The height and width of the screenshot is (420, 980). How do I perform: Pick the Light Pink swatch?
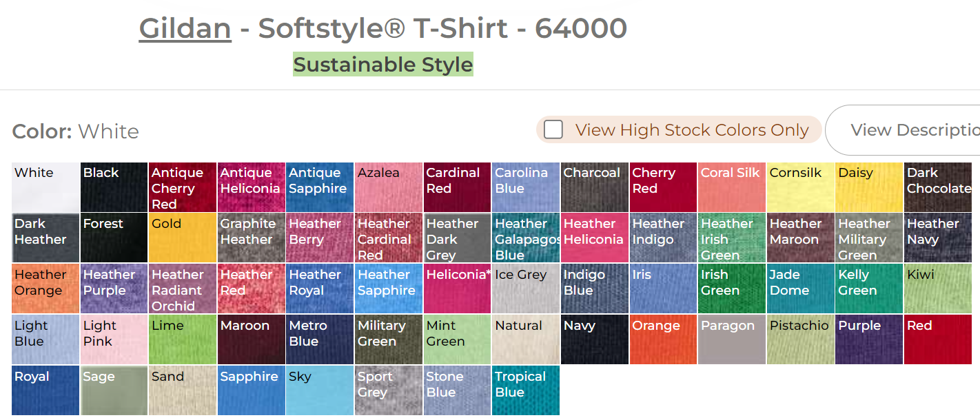pos(114,340)
